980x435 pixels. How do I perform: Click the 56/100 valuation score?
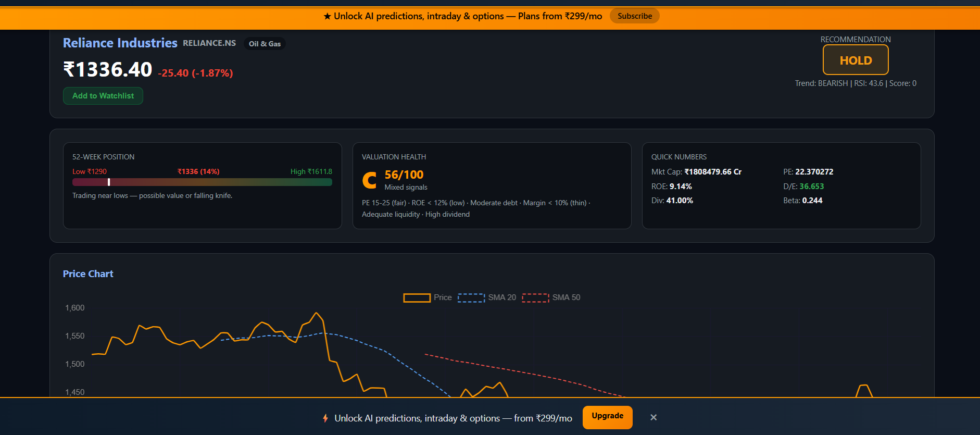tap(404, 175)
